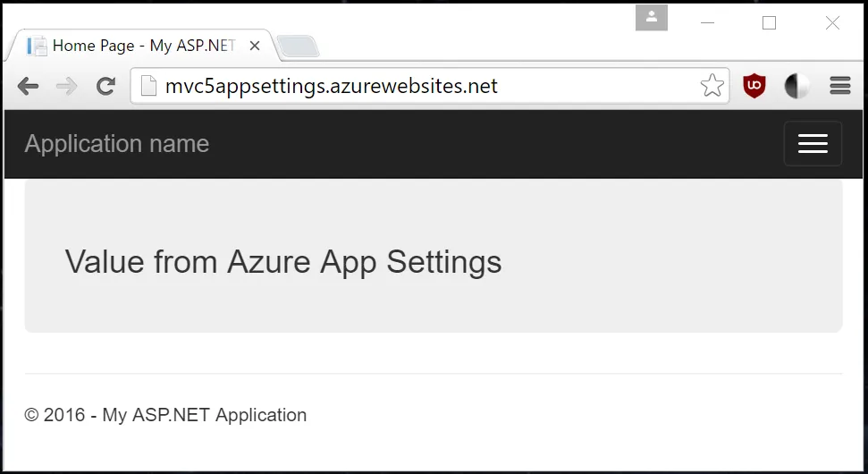The height and width of the screenshot is (474, 868).
Task: Open a new browser tab
Action: [x=298, y=46]
